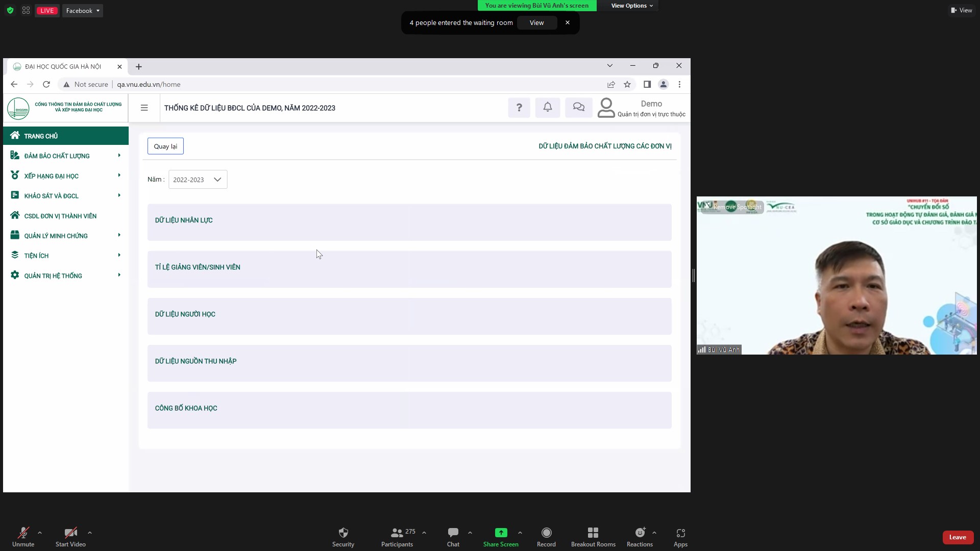This screenshot has height=551, width=980.
Task: Click the Quay lại button
Action: [x=165, y=146]
